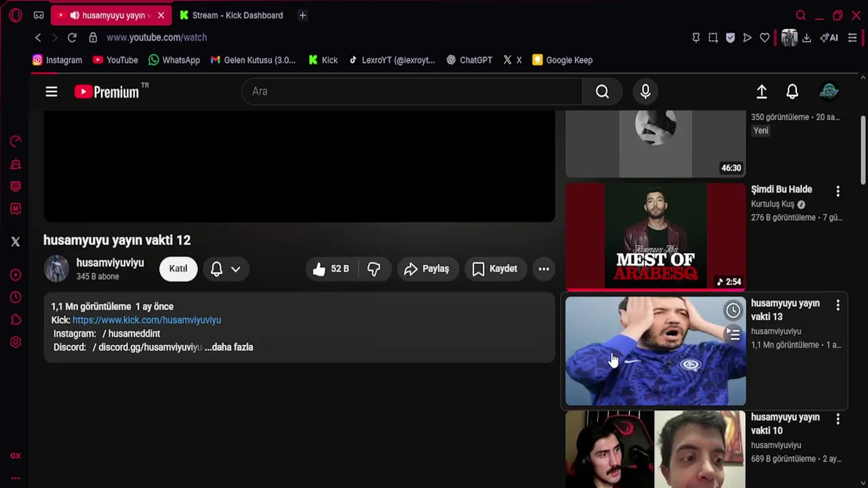
Task: Click the browser address bar URL
Action: coord(157,37)
